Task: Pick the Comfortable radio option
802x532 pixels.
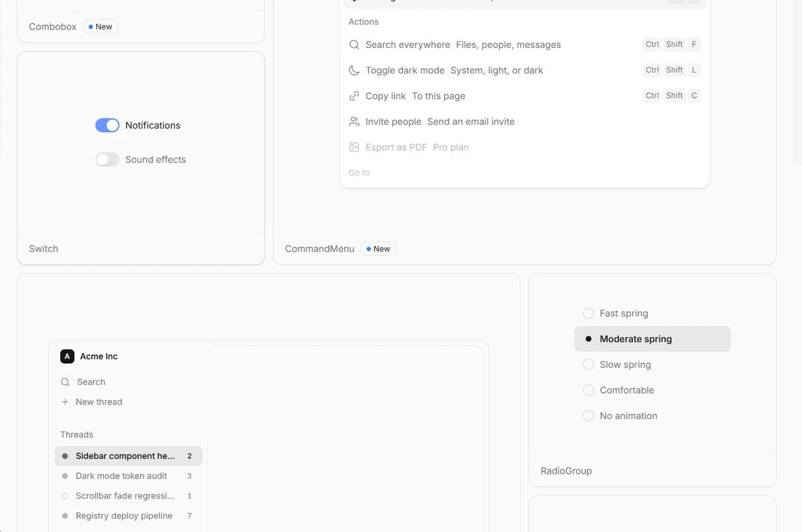Action: (x=652, y=390)
